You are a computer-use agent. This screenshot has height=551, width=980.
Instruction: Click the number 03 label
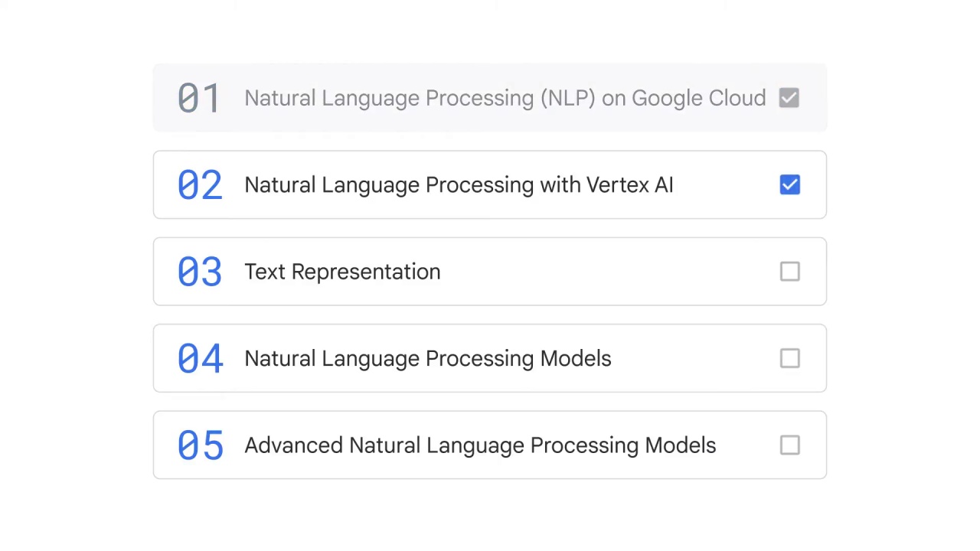point(200,272)
